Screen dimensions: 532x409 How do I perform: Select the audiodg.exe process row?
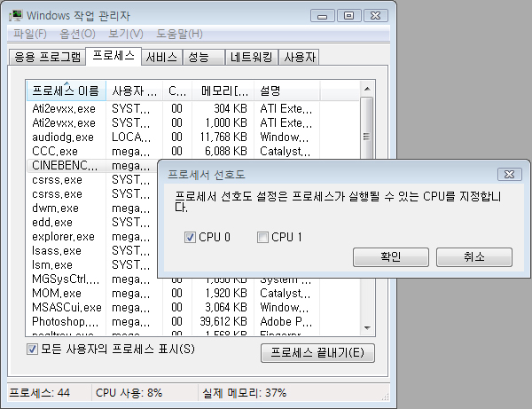click(x=192, y=138)
